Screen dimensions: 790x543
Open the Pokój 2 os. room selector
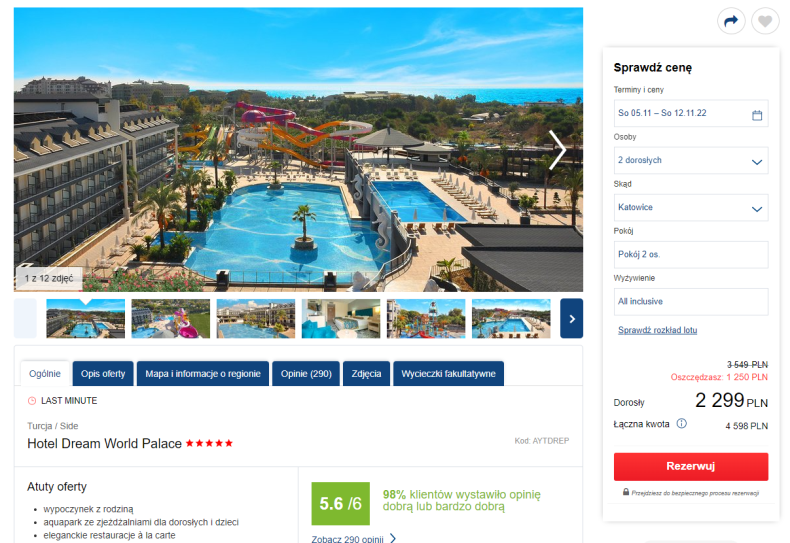(691, 254)
